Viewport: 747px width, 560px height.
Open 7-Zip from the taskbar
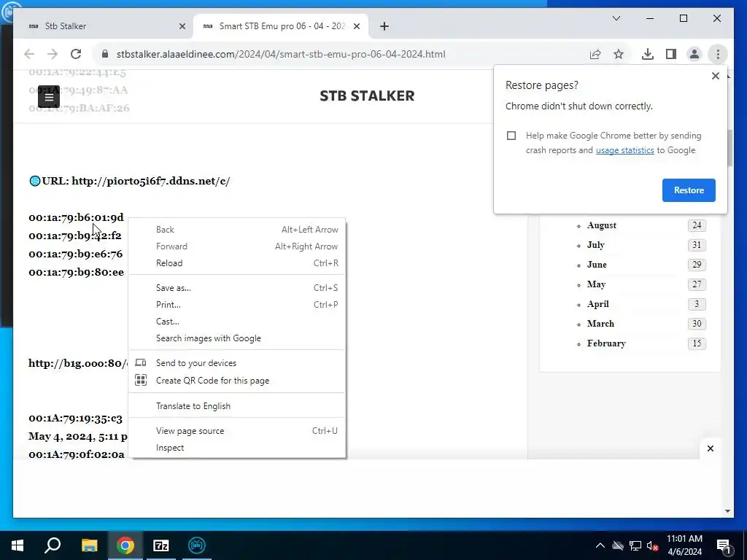coord(161,545)
